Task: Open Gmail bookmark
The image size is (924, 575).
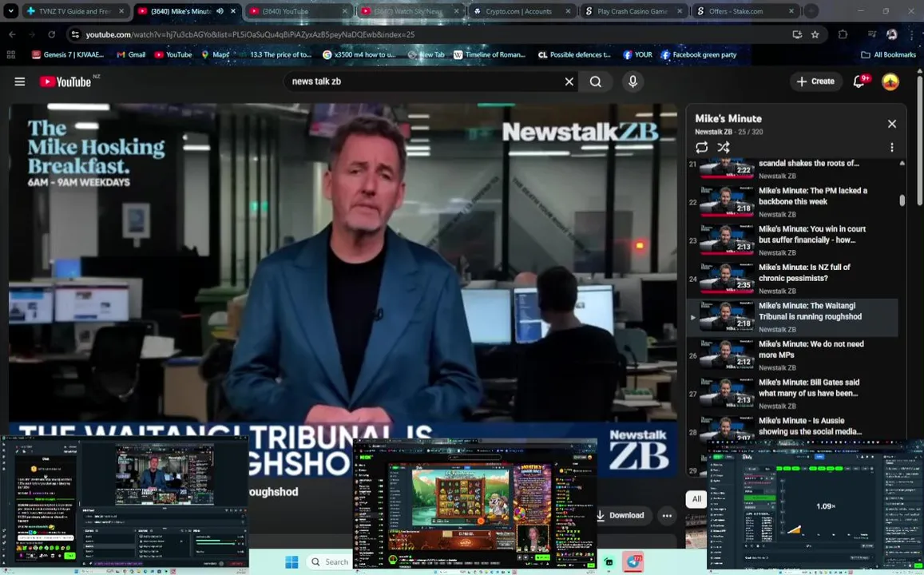Action: click(131, 55)
